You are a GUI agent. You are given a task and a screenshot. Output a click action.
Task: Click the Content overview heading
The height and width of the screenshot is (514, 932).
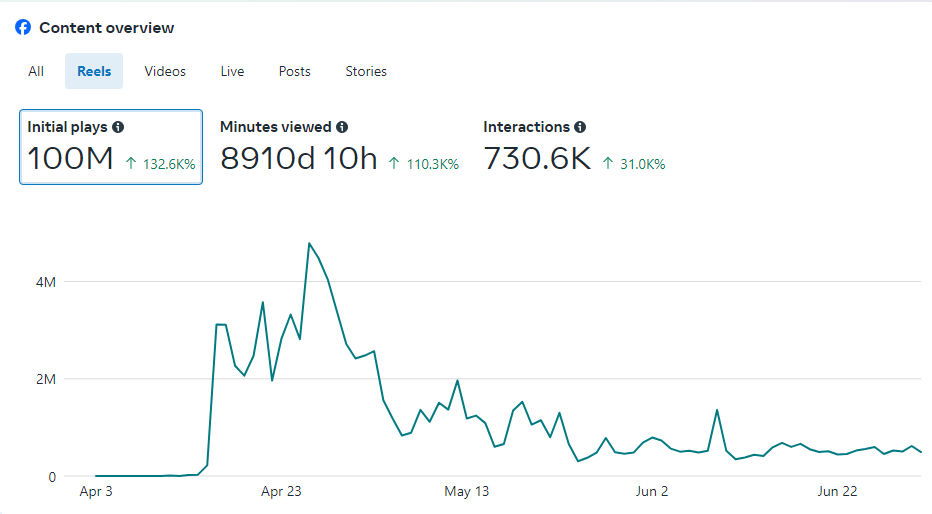point(106,28)
